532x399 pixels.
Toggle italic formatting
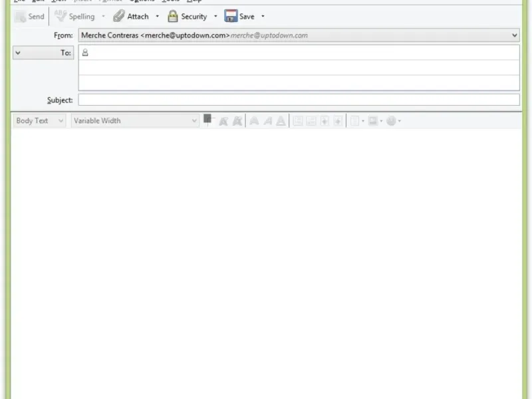click(x=268, y=121)
